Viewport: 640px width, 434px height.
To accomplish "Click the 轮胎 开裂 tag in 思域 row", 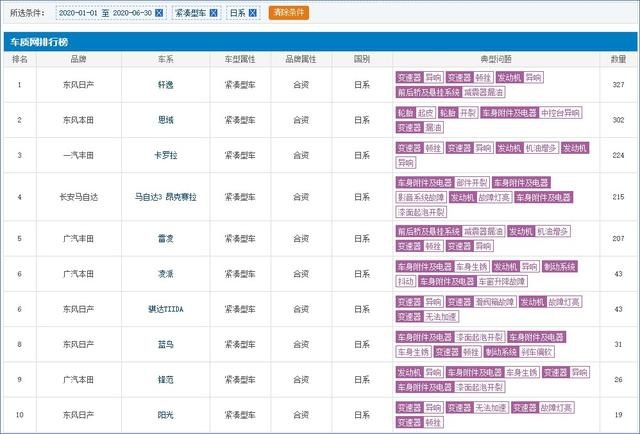I will coord(458,113).
